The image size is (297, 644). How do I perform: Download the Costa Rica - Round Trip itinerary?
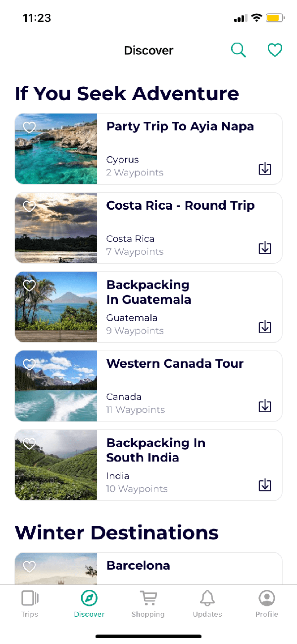point(265,247)
